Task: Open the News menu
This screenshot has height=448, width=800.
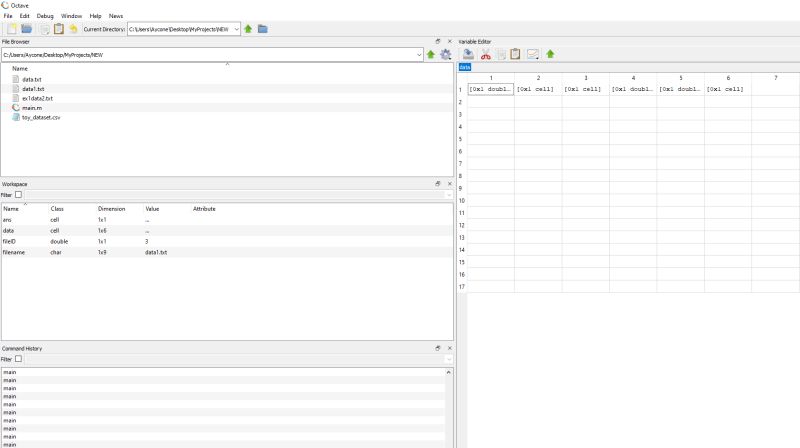Action: 116,16
